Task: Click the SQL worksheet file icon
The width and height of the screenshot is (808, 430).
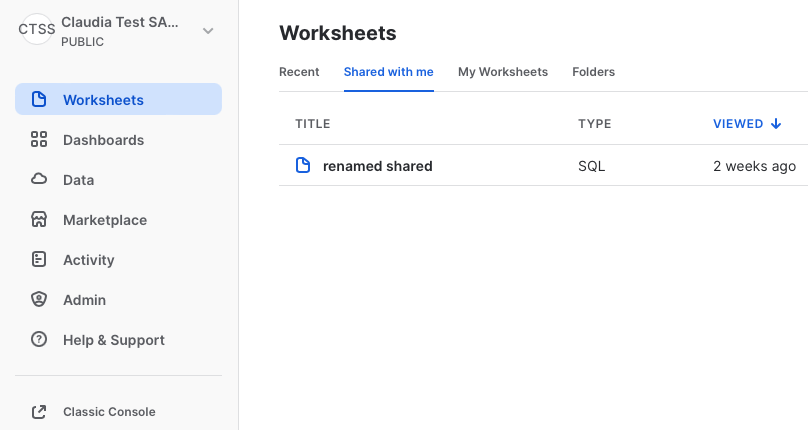Action: pos(303,166)
